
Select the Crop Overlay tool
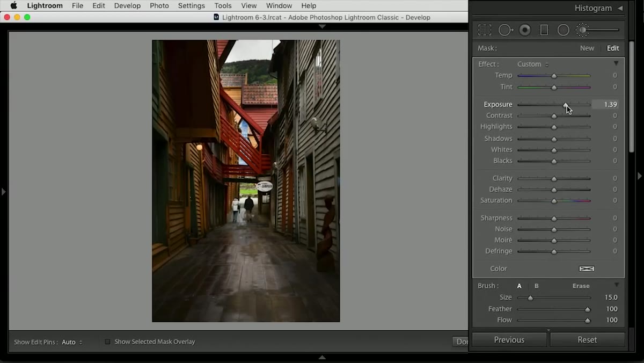pos(485,30)
